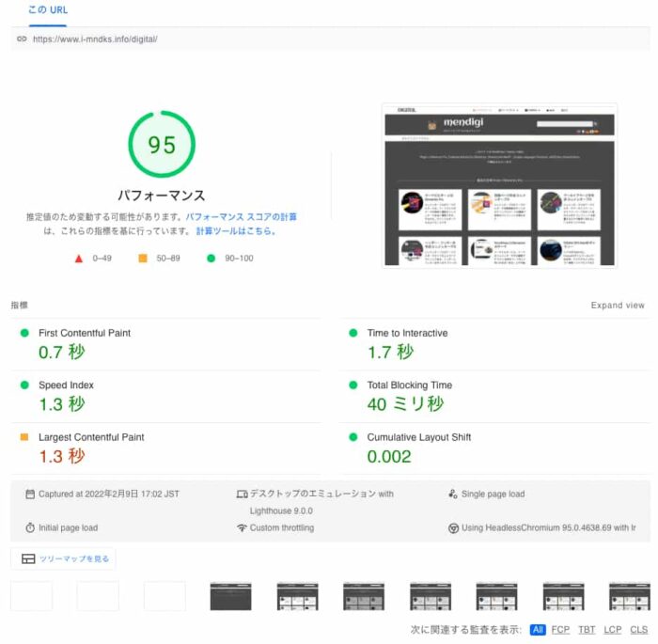
Task: Expand the First Contentful Paint metric
Action: pyautogui.click(x=166, y=344)
